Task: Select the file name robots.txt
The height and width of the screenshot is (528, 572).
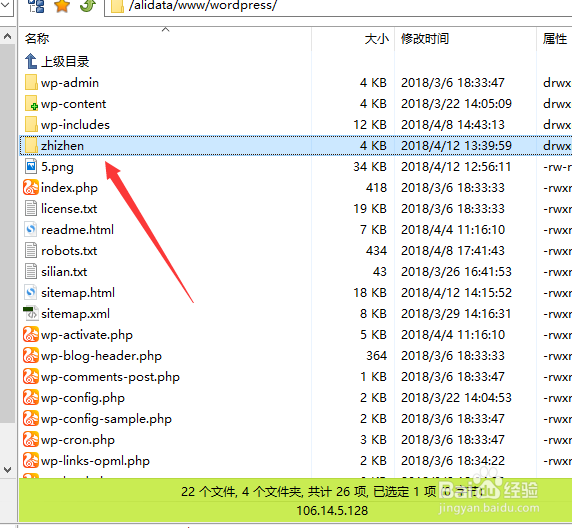Action: pyautogui.click(x=69, y=251)
